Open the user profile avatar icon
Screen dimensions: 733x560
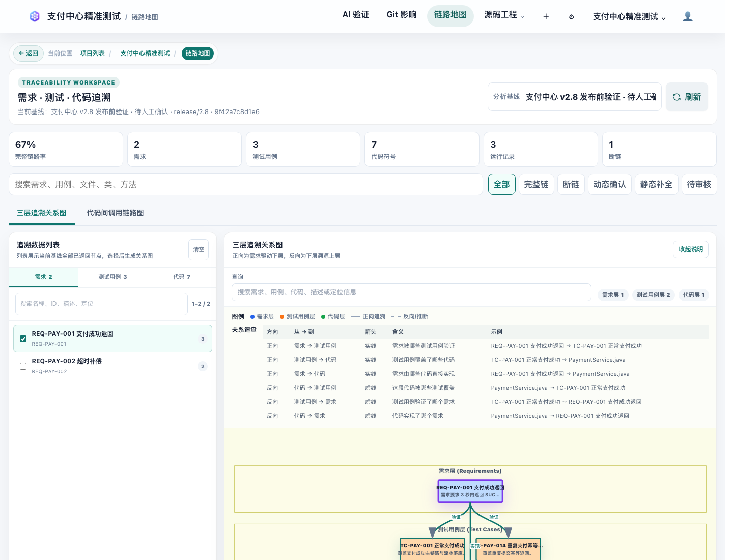coord(688,16)
